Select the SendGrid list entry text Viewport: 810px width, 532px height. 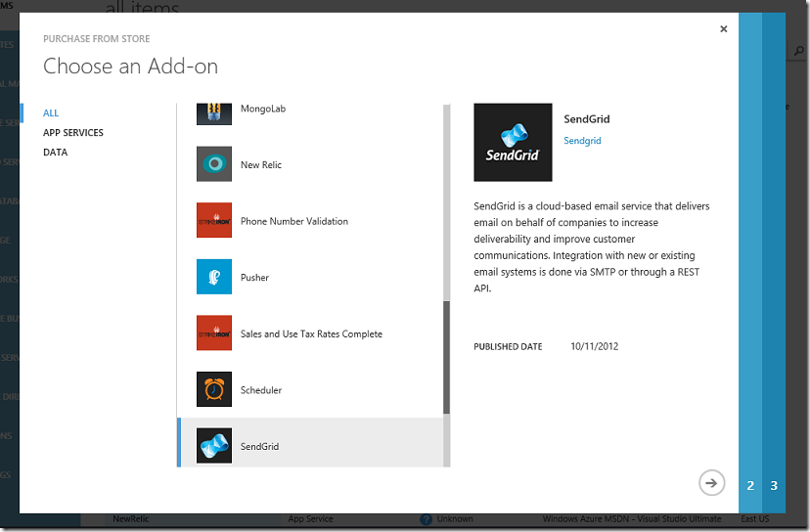pyautogui.click(x=259, y=446)
